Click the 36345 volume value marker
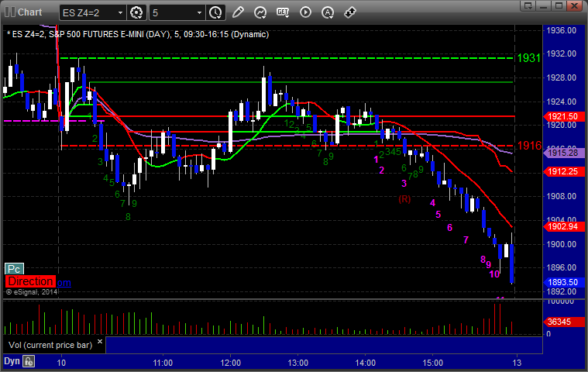 564,322
